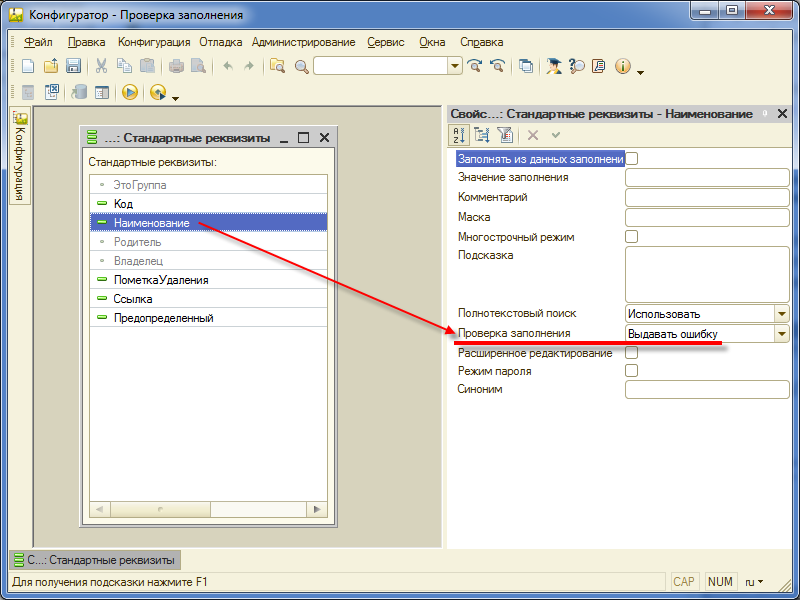Toggle the Многострочный режим checkbox
This screenshot has width=800, height=600.
tap(631, 237)
